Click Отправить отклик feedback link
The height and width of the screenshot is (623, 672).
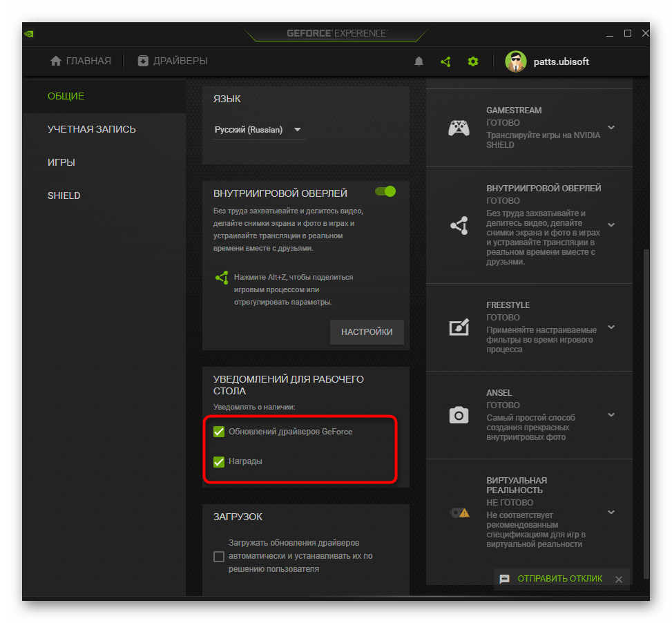(x=559, y=579)
